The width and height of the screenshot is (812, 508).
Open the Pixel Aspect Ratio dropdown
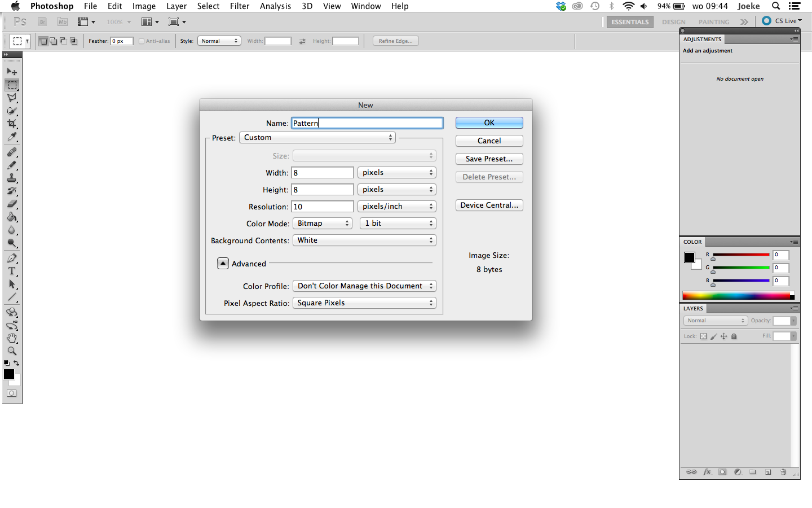click(x=364, y=303)
